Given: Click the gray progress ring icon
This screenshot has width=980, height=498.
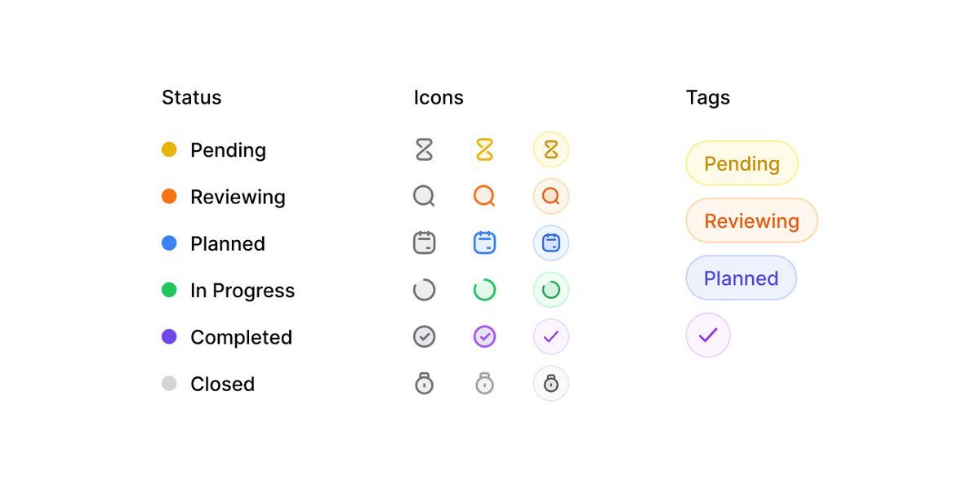Looking at the screenshot, I should tap(424, 290).
